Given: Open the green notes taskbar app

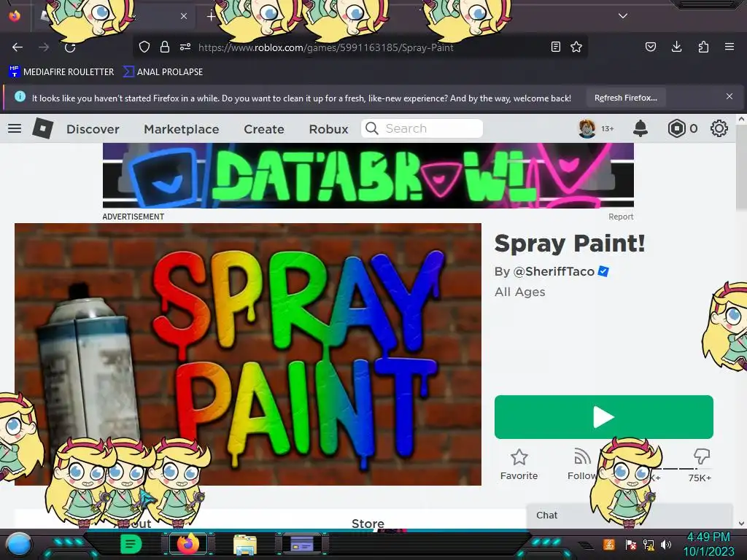Looking at the screenshot, I should click(x=131, y=544).
